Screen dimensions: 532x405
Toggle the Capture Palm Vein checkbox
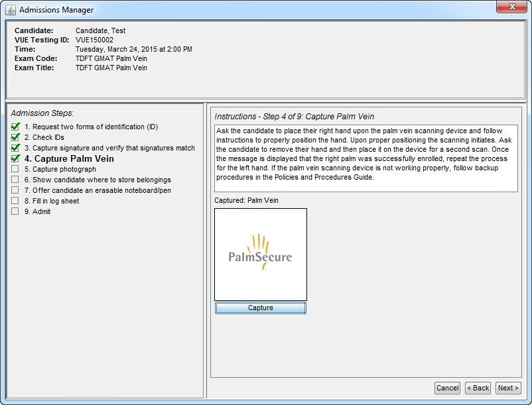[15, 158]
